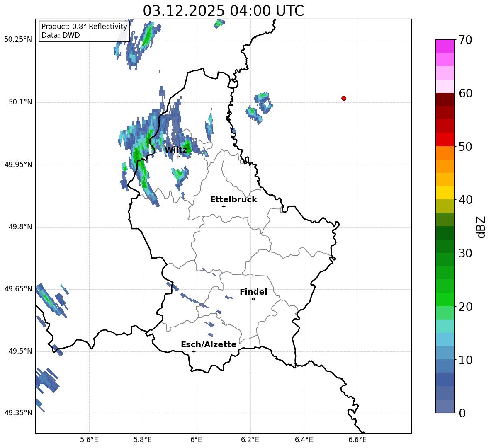Click the 30 tick on the colorbar
The width and height of the screenshot is (491, 448).
(x=465, y=253)
